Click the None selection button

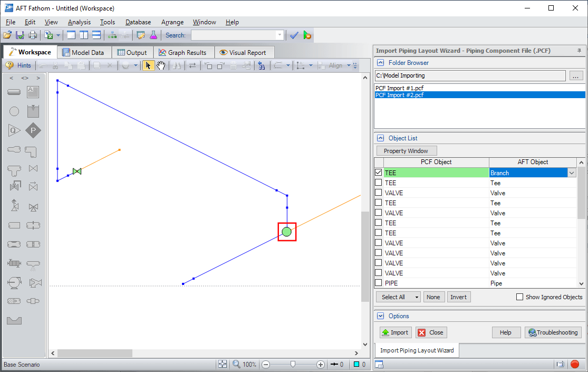pos(433,297)
